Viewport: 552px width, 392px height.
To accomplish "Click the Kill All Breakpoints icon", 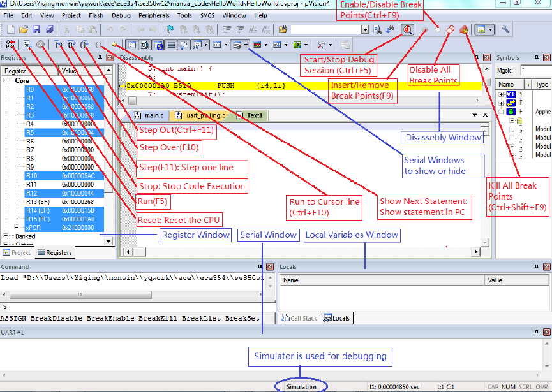I will point(464,29).
